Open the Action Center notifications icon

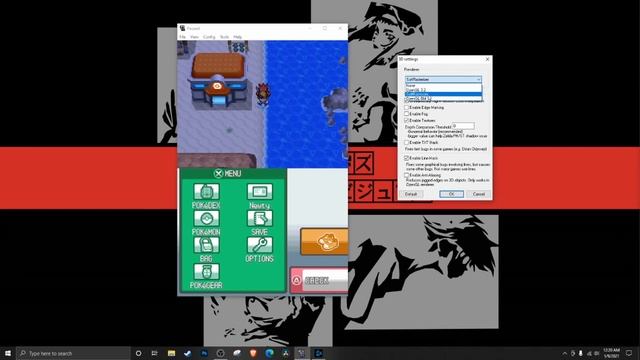[x=629, y=353]
